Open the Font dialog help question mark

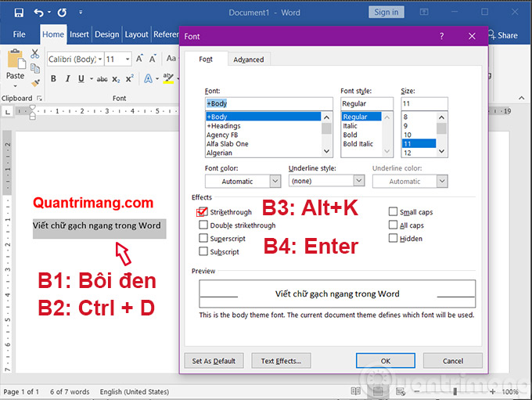(x=441, y=36)
